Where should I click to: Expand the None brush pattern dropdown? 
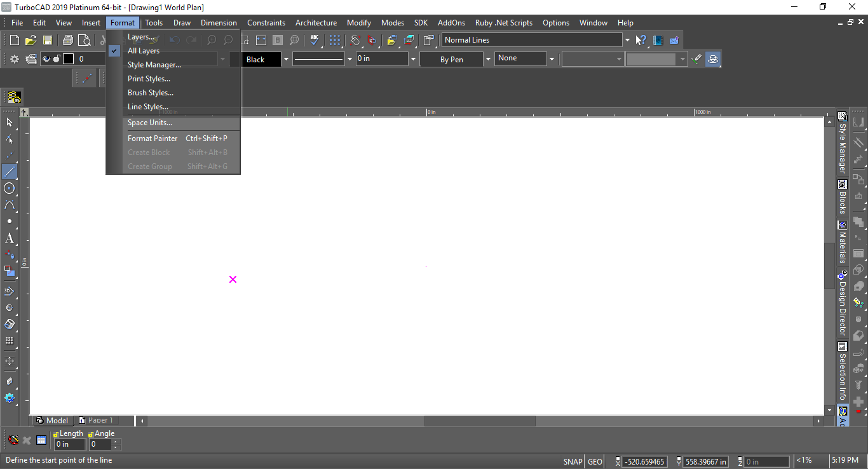[x=552, y=59]
